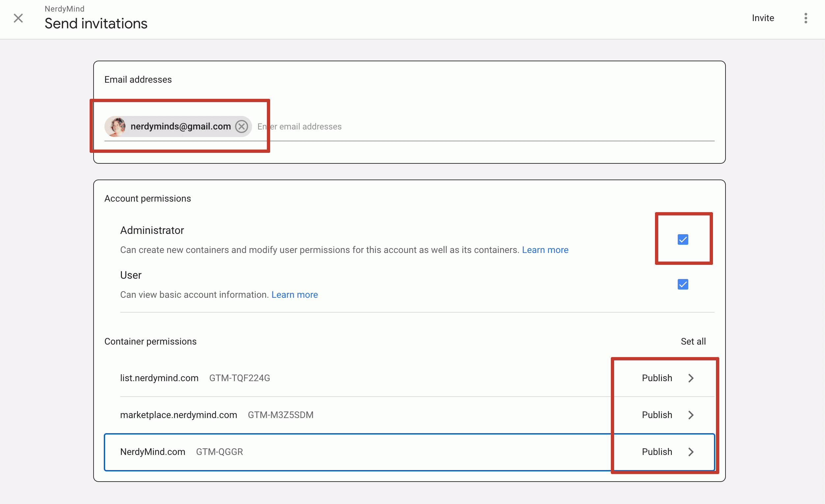Toggle the User permission checkbox
Viewport: 825px width, 504px height.
click(x=683, y=285)
